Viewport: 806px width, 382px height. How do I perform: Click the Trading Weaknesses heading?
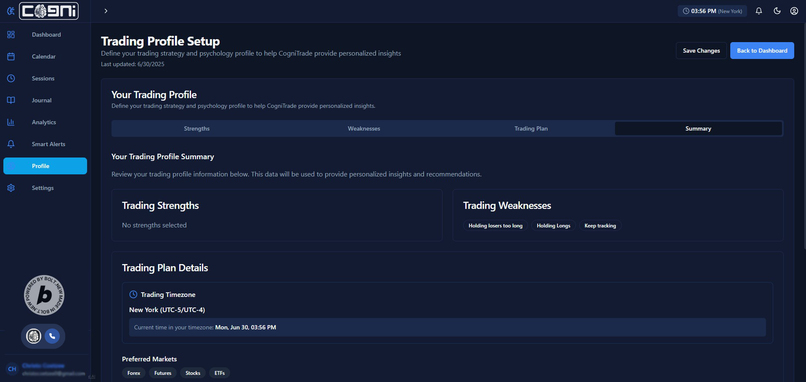point(507,206)
